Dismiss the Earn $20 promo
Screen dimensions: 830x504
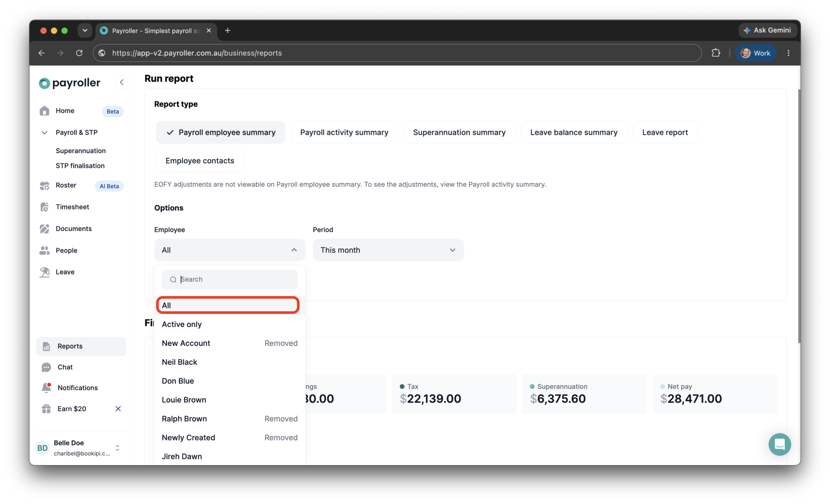(118, 409)
